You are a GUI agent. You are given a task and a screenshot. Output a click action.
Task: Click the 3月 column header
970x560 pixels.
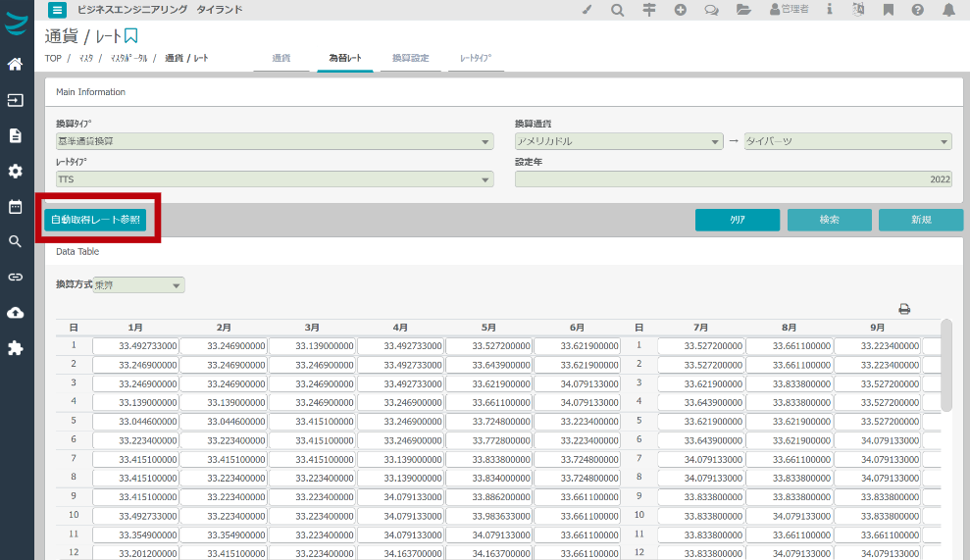pyautogui.click(x=313, y=328)
